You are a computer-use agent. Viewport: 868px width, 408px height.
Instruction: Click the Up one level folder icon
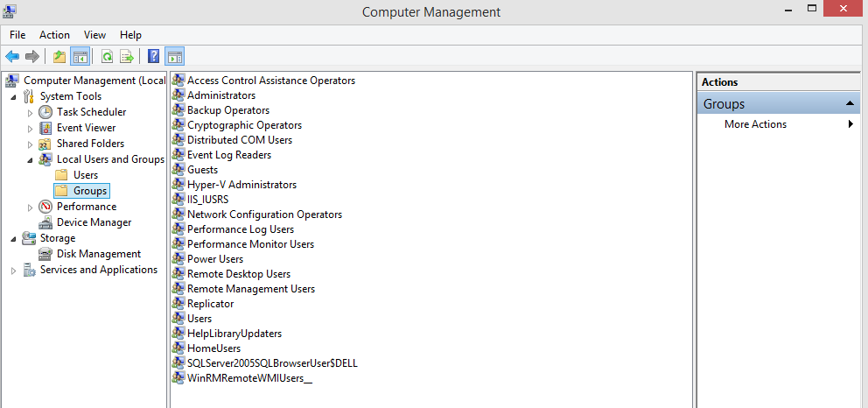coord(59,56)
